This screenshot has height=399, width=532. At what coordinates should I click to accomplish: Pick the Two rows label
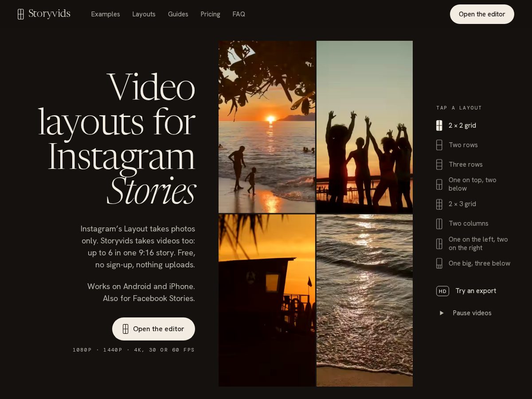tap(463, 145)
